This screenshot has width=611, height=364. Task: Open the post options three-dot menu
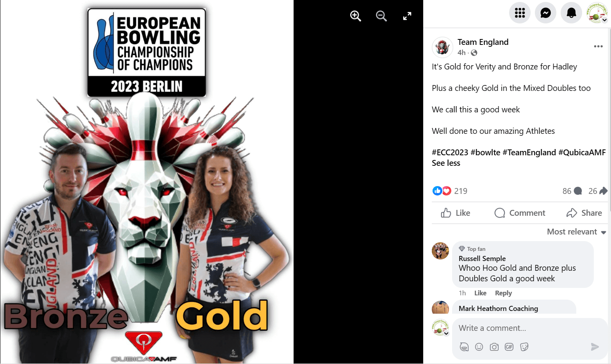click(598, 46)
